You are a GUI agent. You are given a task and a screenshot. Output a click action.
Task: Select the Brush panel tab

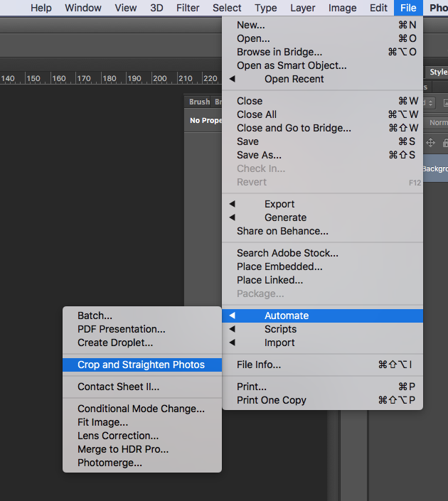click(199, 102)
